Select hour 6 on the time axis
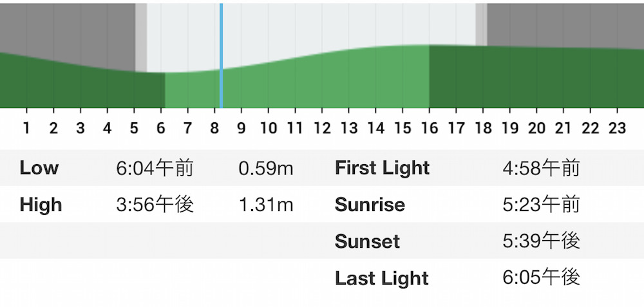644x307 pixels. [160, 129]
